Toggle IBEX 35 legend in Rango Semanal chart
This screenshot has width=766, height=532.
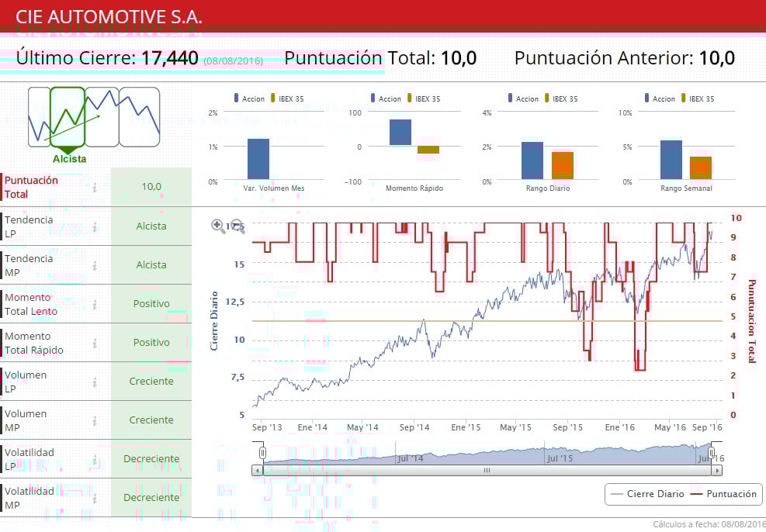point(698,98)
